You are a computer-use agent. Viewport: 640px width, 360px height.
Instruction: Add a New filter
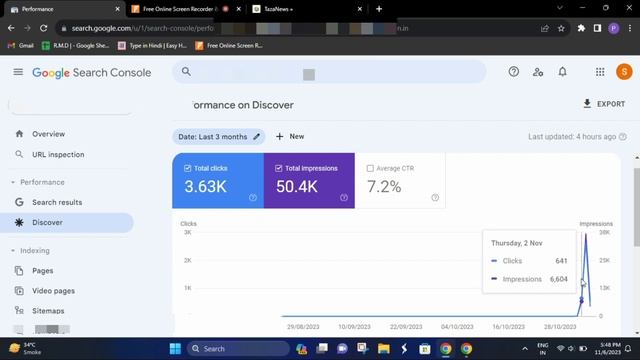coord(290,137)
